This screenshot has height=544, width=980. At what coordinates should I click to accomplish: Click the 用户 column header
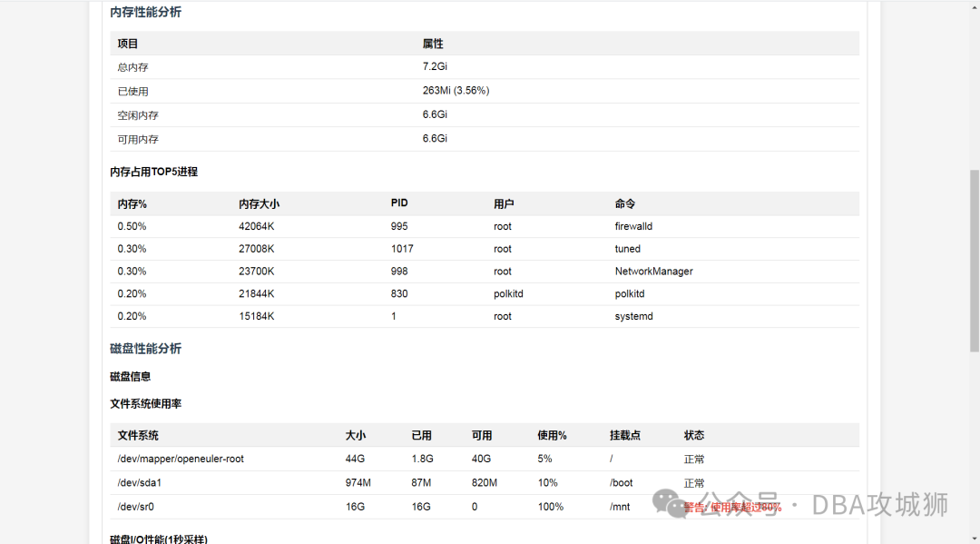[x=504, y=203]
